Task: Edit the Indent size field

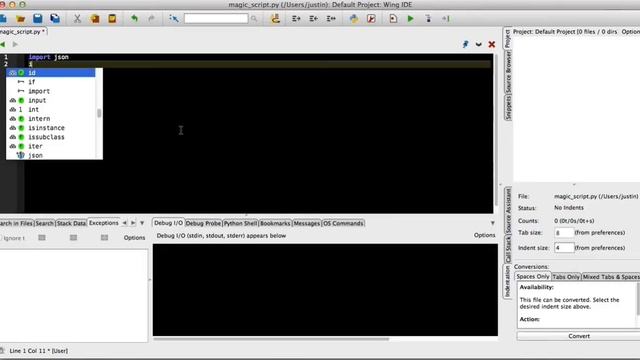Action: coord(564,248)
